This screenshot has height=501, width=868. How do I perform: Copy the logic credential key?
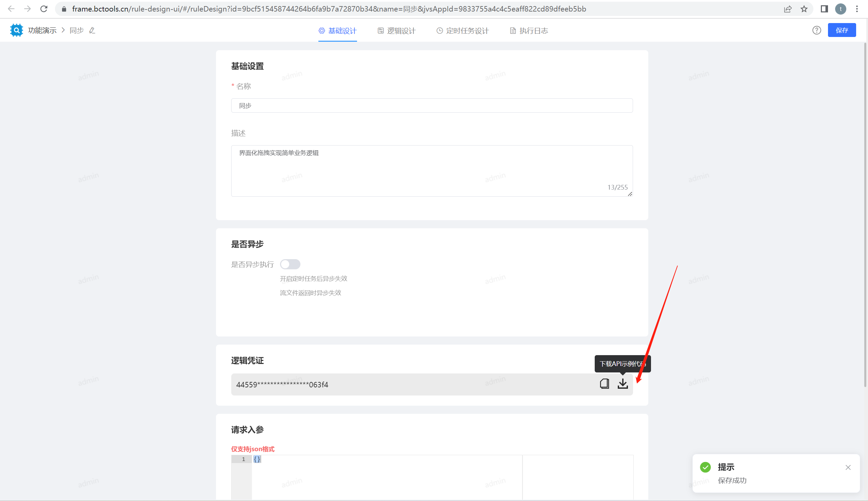[x=604, y=384]
